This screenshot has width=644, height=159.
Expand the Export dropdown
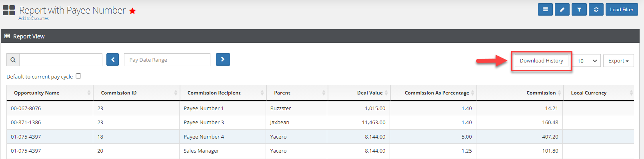click(x=618, y=60)
